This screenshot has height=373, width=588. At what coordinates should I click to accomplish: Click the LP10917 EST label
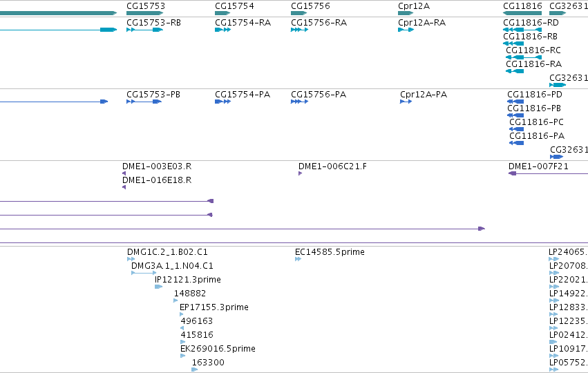click(x=569, y=349)
